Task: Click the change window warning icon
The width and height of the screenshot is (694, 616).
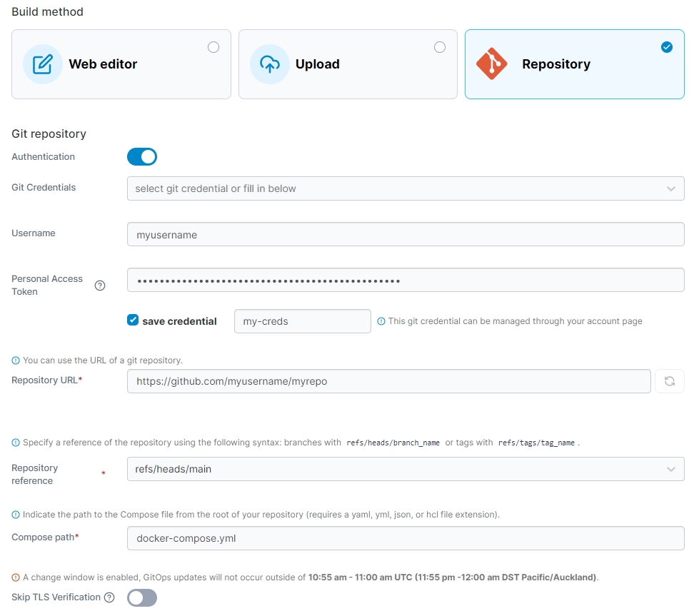Action: click(x=16, y=577)
